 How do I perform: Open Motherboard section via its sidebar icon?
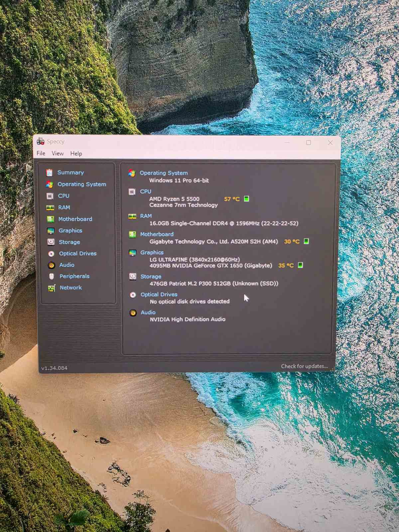(50, 219)
